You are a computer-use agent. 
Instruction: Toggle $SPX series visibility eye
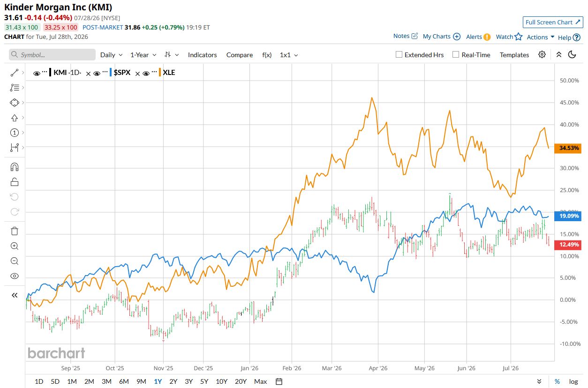point(97,74)
